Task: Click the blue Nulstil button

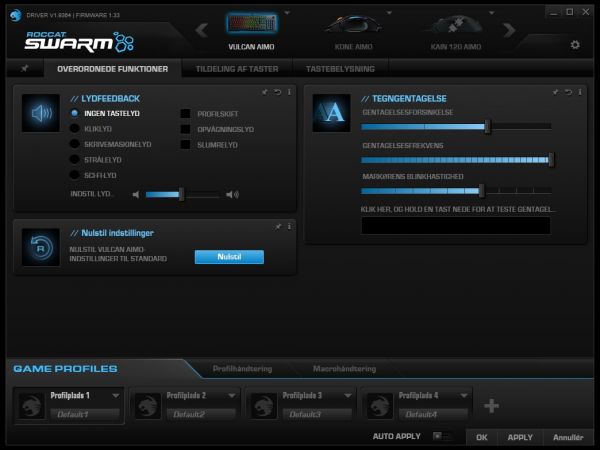Action: click(229, 257)
